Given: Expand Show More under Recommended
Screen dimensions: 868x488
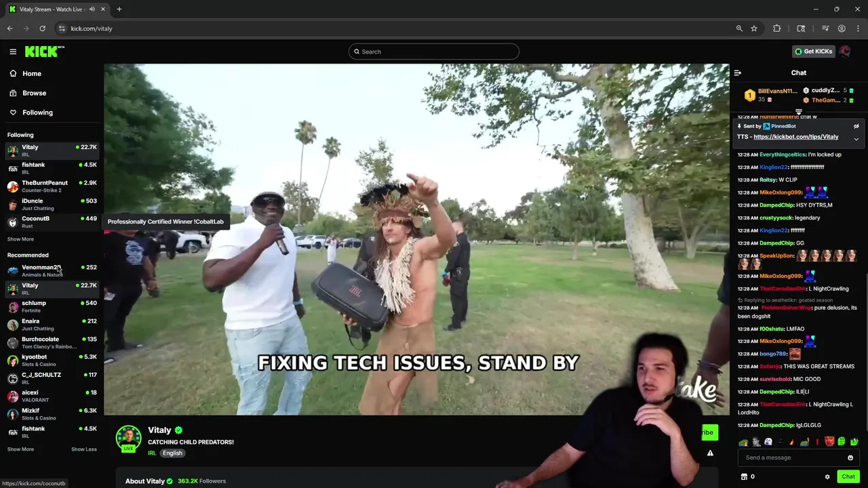Looking at the screenshot, I should click(x=20, y=449).
